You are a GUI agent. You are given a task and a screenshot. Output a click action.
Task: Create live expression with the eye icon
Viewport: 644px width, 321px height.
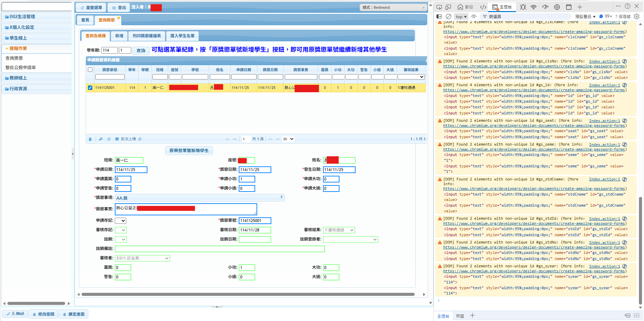[x=474, y=16]
